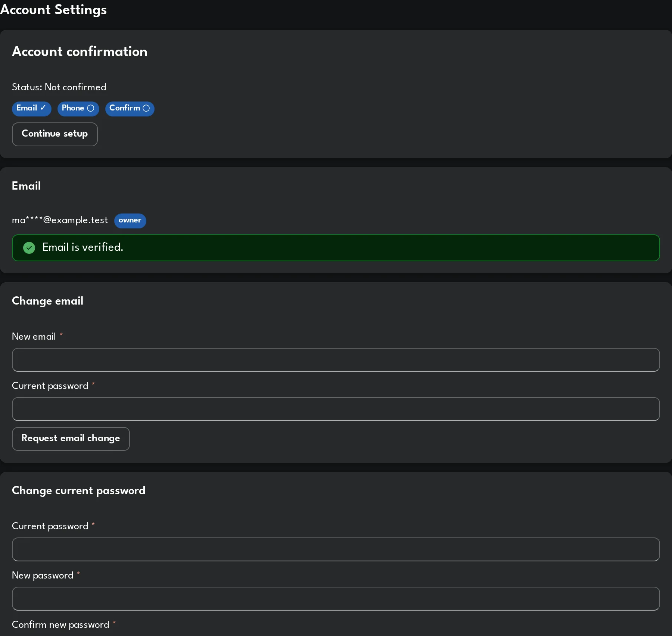Click the 'Email is verified.' message

coord(83,247)
